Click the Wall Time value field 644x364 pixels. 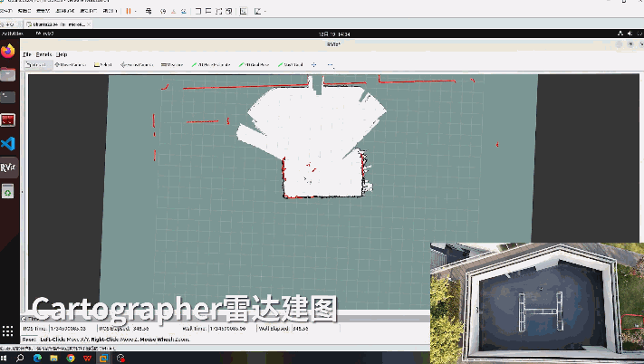pyautogui.click(x=231, y=329)
